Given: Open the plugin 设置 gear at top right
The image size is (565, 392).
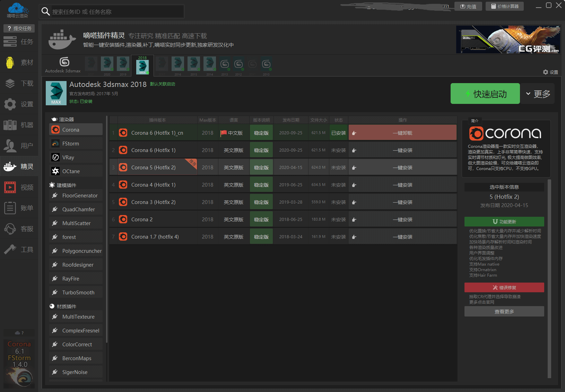Looking at the screenshot, I should click(550, 72).
